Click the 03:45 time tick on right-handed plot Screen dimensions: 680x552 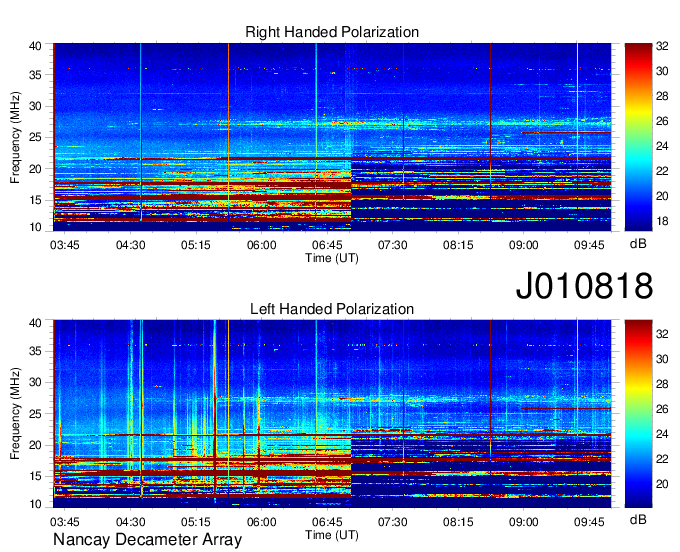point(65,245)
